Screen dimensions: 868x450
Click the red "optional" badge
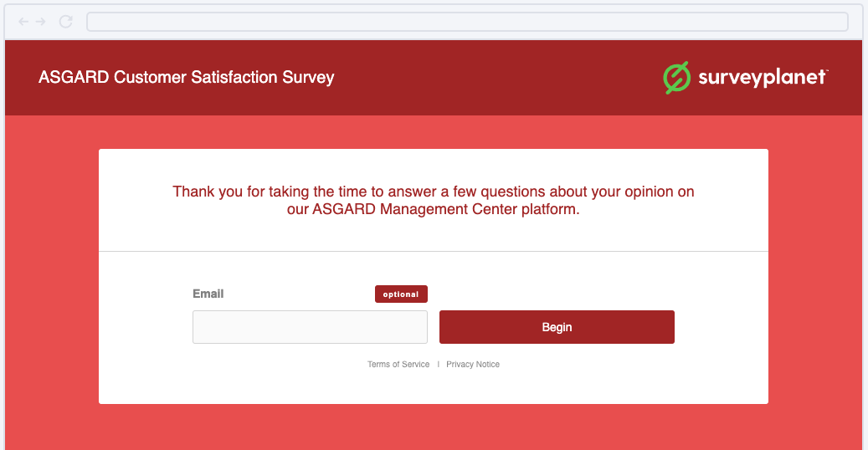click(401, 294)
